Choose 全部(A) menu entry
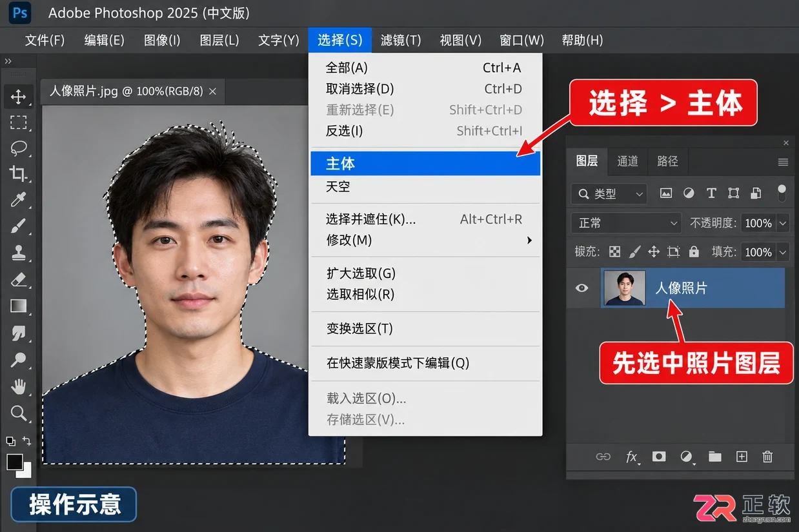Viewport: 799px width, 532px height. (425, 68)
